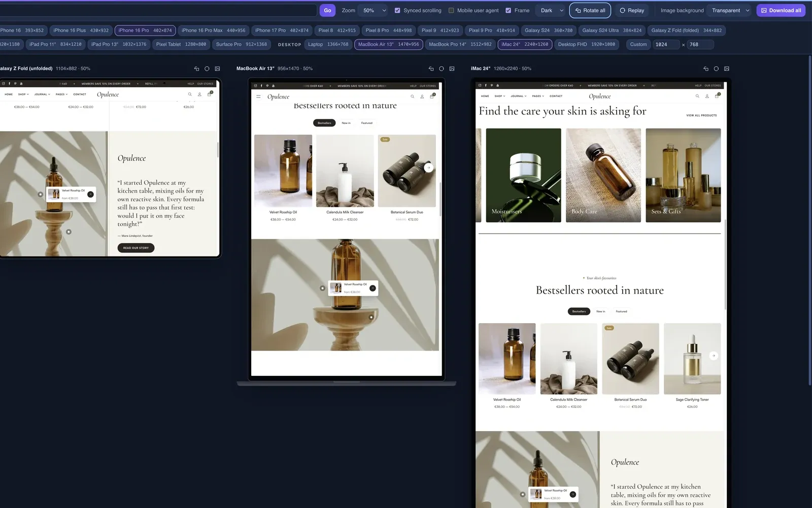The width and height of the screenshot is (812, 508).
Task: Open the Transparent image background dropdown
Action: (x=730, y=10)
